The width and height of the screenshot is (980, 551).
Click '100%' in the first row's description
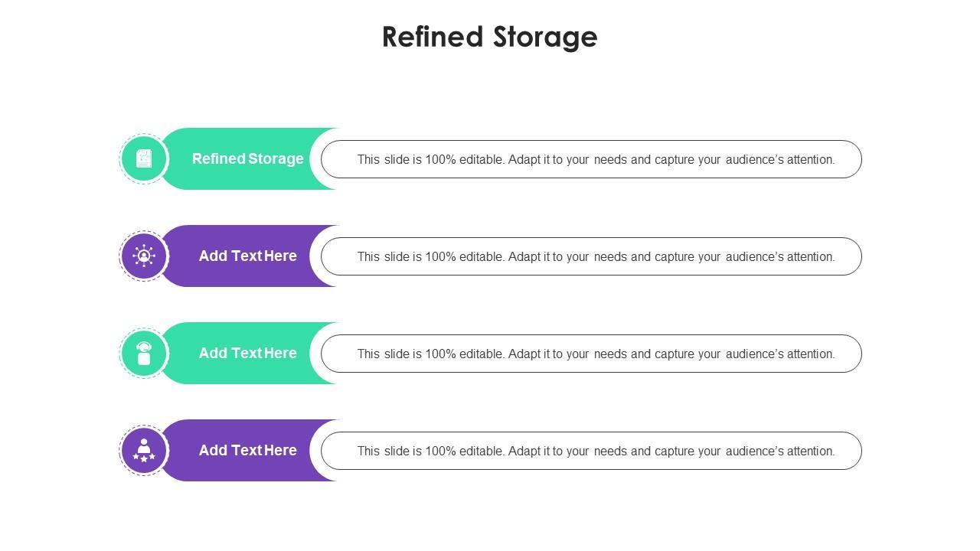point(440,160)
